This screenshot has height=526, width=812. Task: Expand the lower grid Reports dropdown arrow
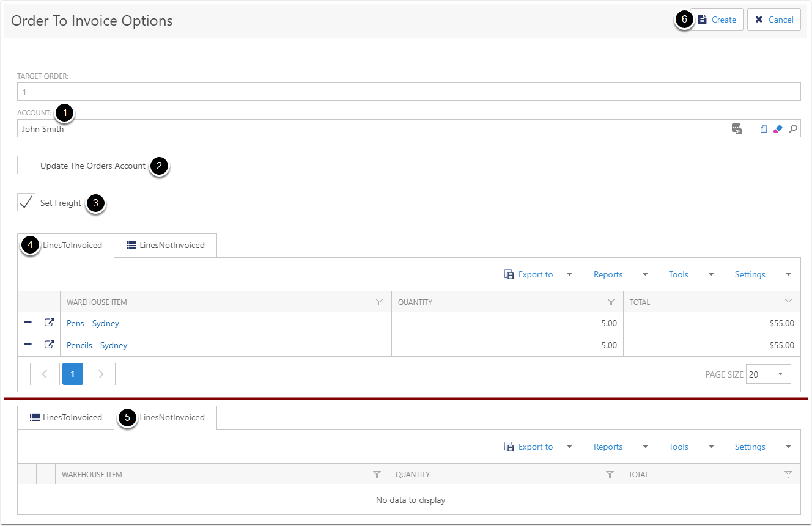[x=645, y=447]
